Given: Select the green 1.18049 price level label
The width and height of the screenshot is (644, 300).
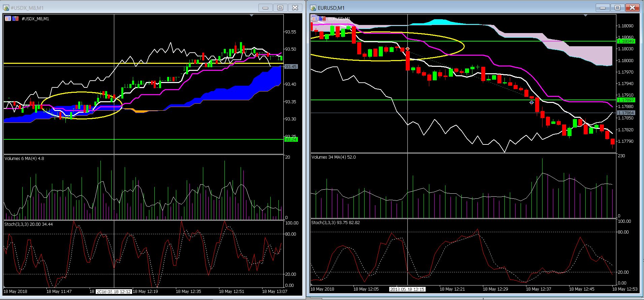Looking at the screenshot, I should pos(626,41).
